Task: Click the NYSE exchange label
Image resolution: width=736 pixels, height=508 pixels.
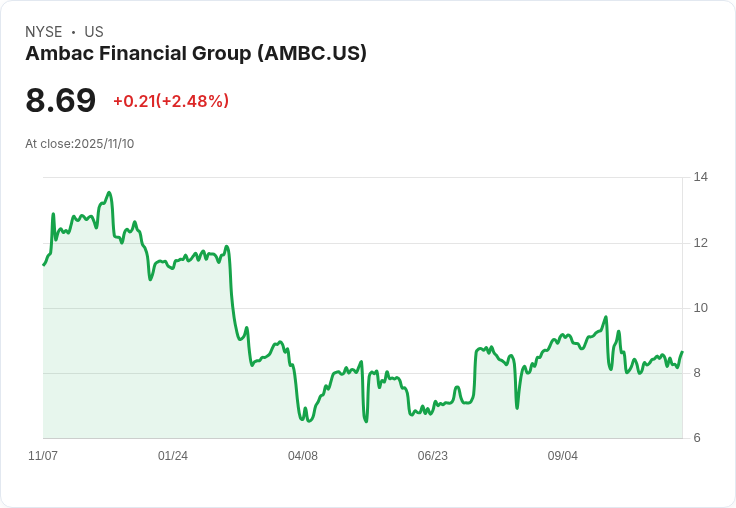Action: [x=43, y=32]
